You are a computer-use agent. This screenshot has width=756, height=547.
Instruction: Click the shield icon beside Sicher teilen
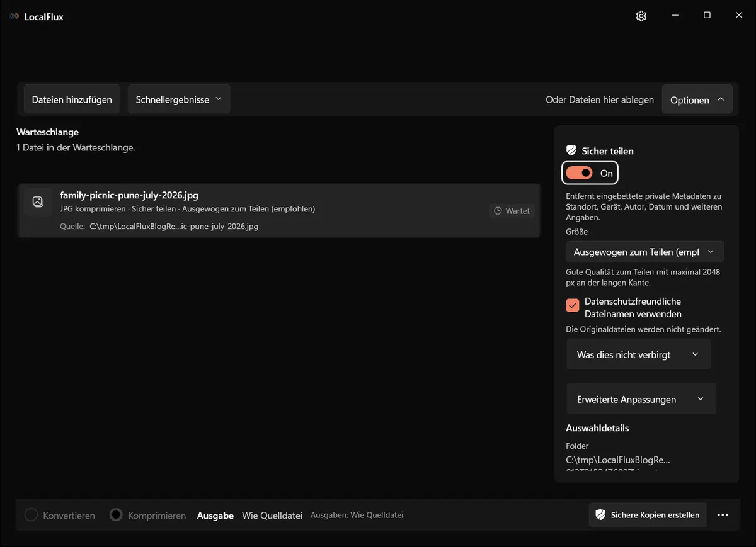point(571,150)
